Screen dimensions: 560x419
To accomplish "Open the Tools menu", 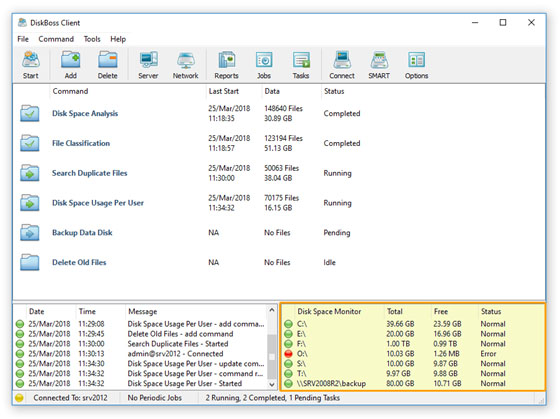I will point(92,39).
